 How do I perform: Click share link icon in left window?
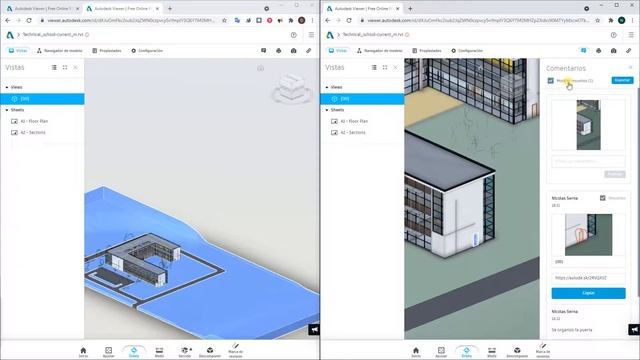[309, 51]
